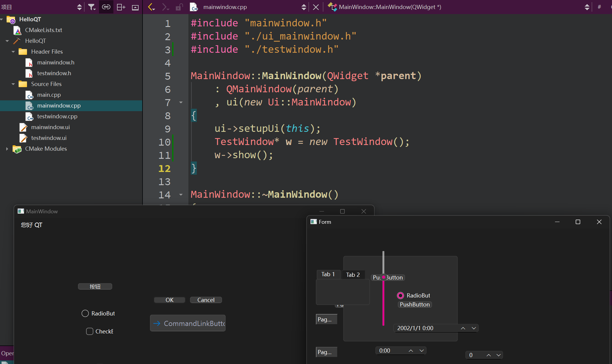Open the mainwindow.cpp file selector dropdown

pos(304,7)
